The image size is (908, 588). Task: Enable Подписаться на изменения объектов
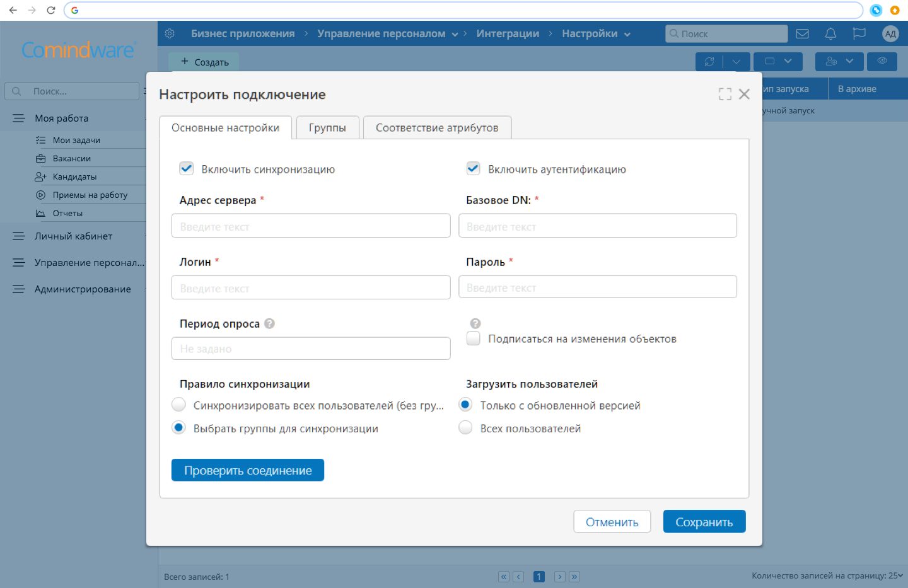point(473,338)
